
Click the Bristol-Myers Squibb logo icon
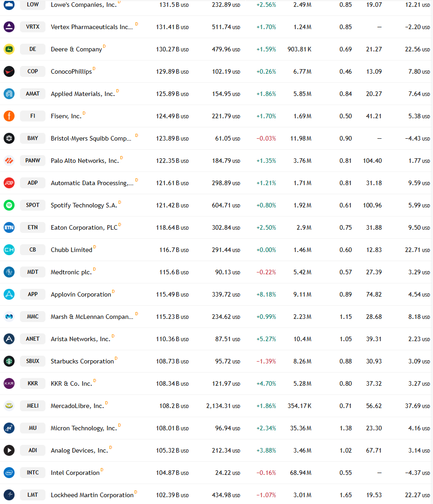pos(9,138)
